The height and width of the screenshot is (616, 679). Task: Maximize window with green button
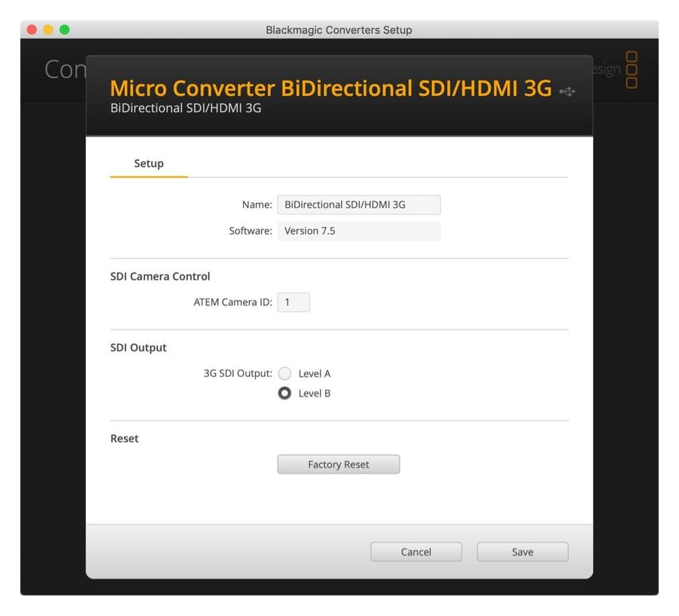coord(65,29)
